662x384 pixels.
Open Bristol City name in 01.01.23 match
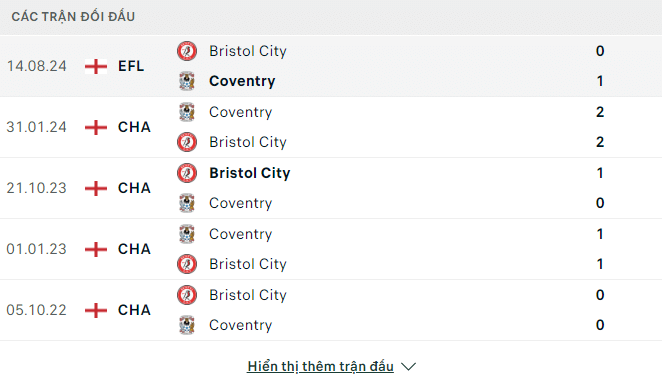click(x=248, y=264)
